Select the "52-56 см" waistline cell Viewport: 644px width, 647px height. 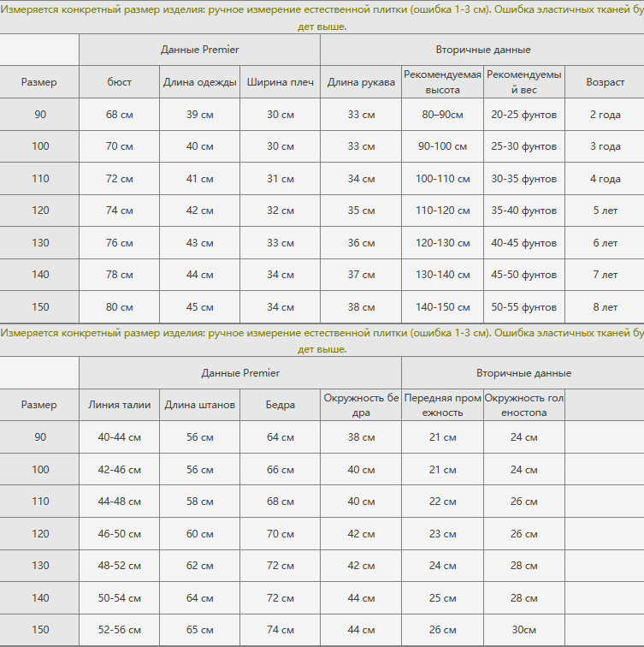120,630
